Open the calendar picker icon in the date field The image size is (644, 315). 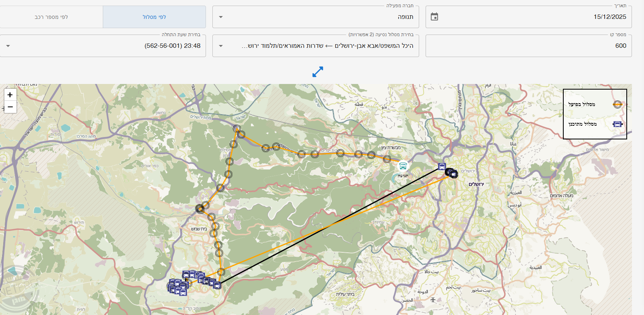click(434, 17)
